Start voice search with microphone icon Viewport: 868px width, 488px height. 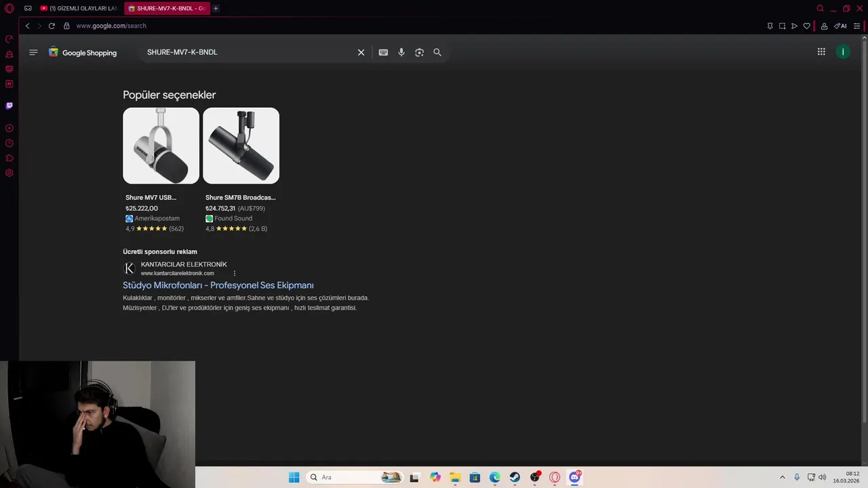[x=401, y=52]
